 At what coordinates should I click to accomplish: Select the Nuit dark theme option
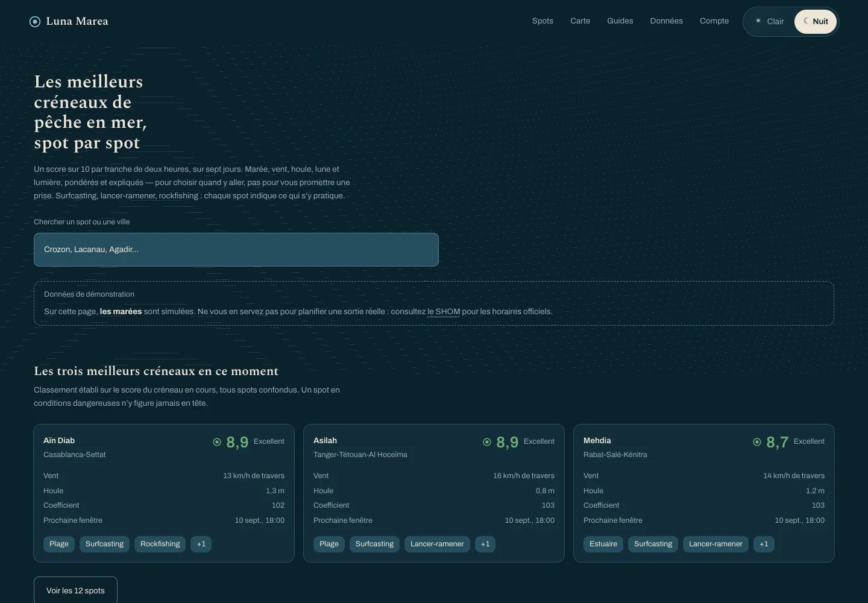[x=816, y=22]
